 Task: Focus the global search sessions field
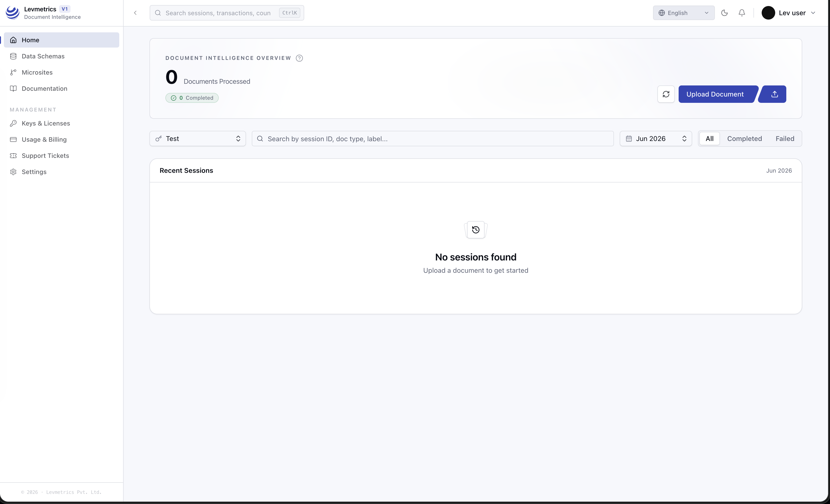pyautogui.click(x=227, y=13)
